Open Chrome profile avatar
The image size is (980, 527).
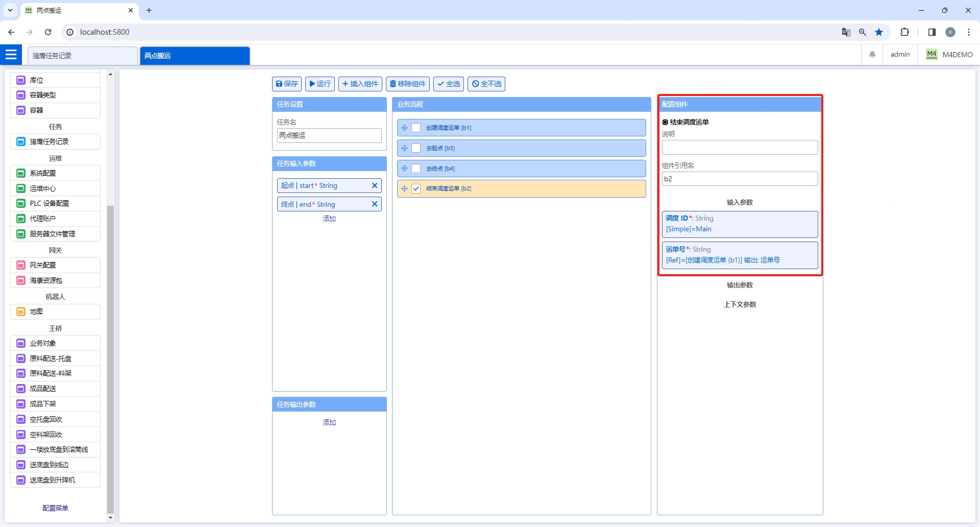950,32
